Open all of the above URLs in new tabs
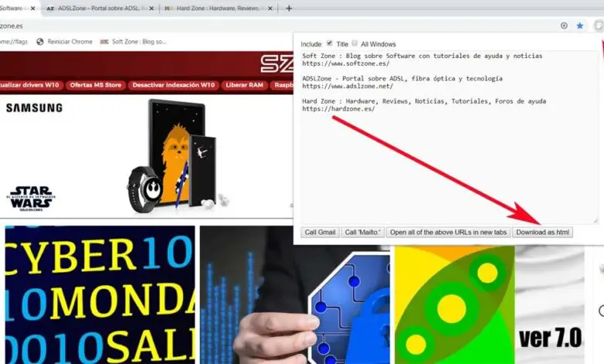 tap(448, 232)
